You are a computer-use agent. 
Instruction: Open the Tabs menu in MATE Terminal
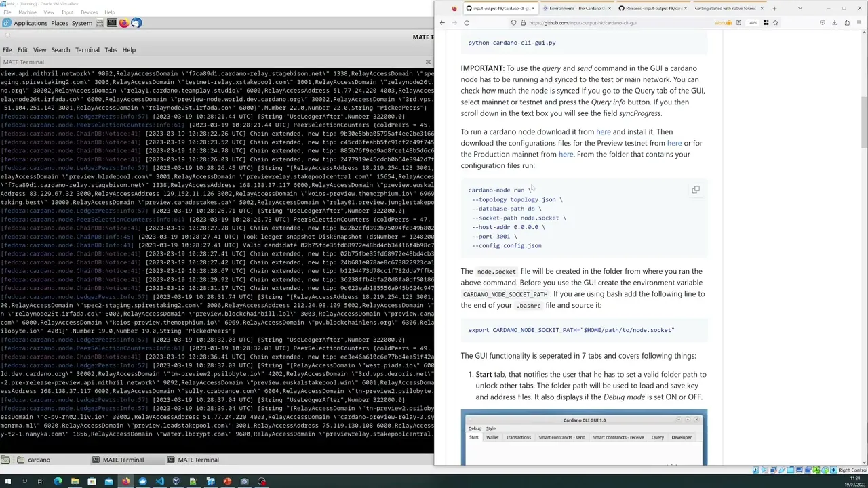111,49
